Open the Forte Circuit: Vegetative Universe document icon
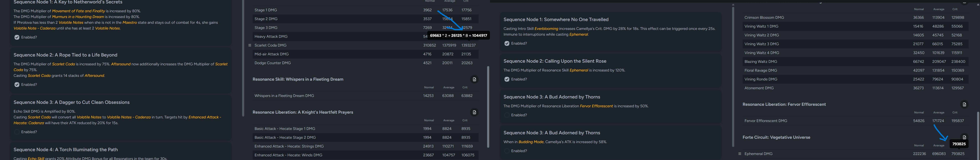980x160 pixels. [964, 137]
